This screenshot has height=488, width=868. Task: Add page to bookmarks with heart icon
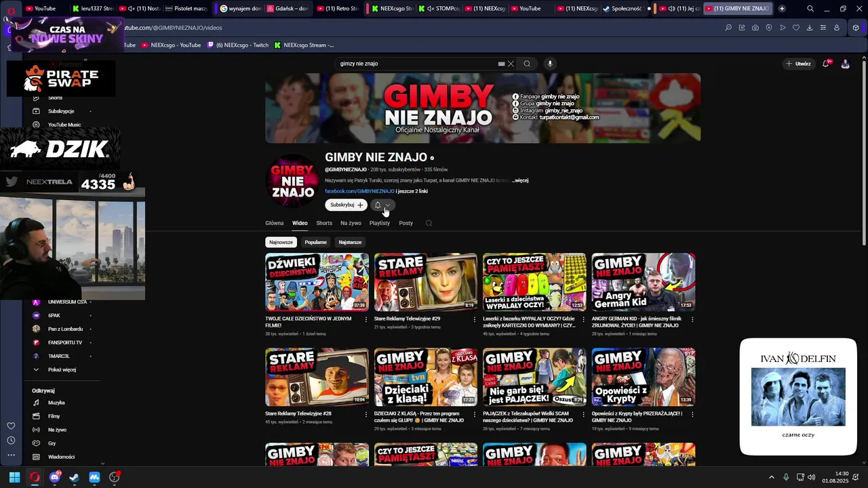coord(796,28)
